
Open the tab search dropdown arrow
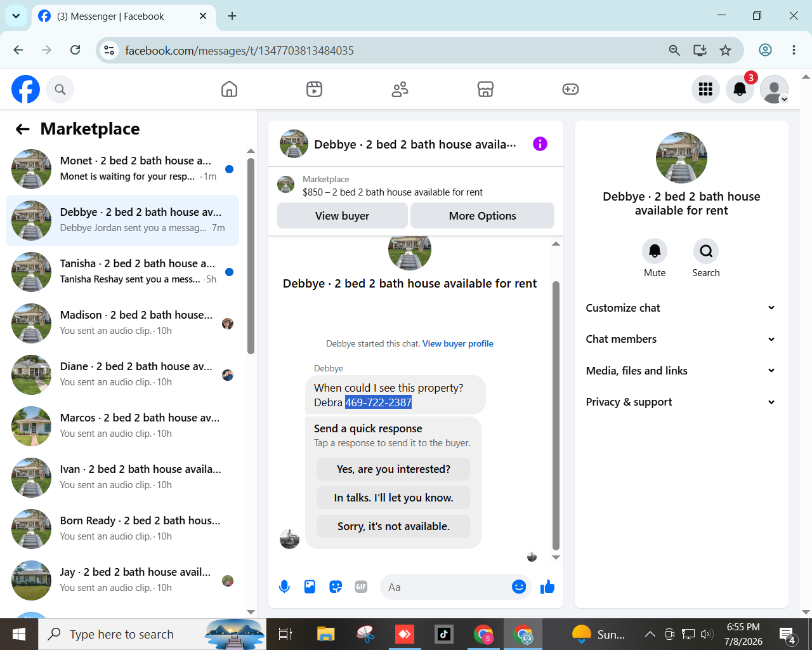(x=16, y=16)
